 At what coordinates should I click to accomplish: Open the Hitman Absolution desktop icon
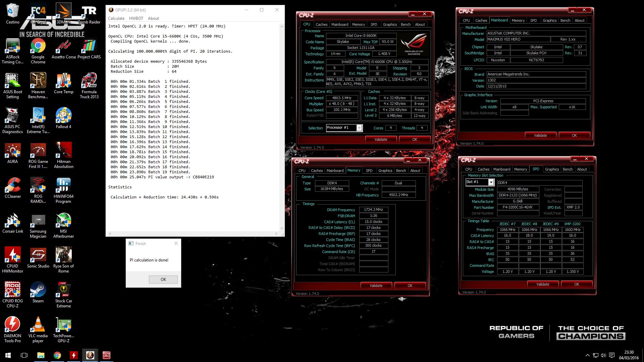click(64, 156)
